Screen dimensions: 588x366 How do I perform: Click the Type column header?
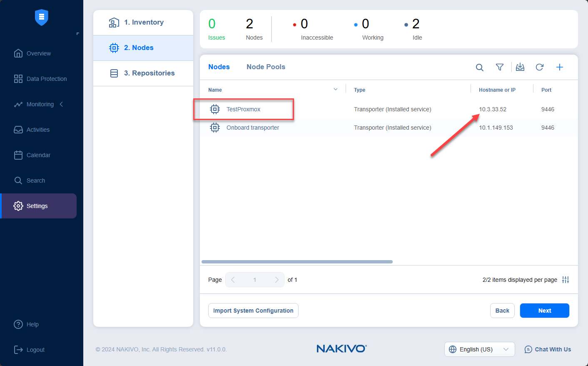coord(359,90)
